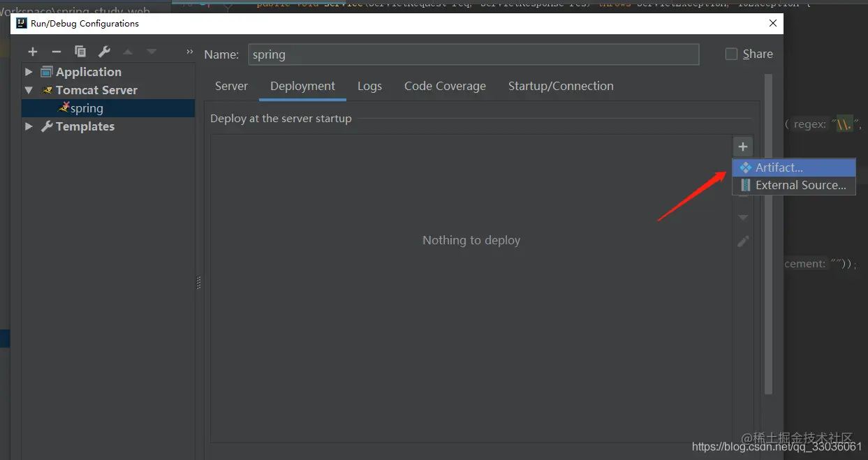Screen dimensions: 868x460
Task: Click the Templates wrench icon
Action: [x=47, y=126]
